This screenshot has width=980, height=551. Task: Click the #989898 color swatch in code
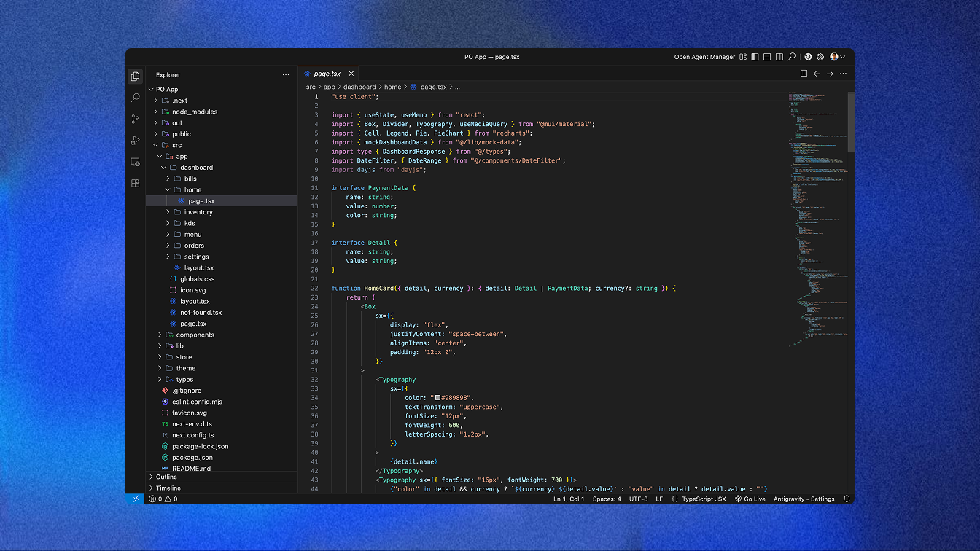tap(437, 398)
